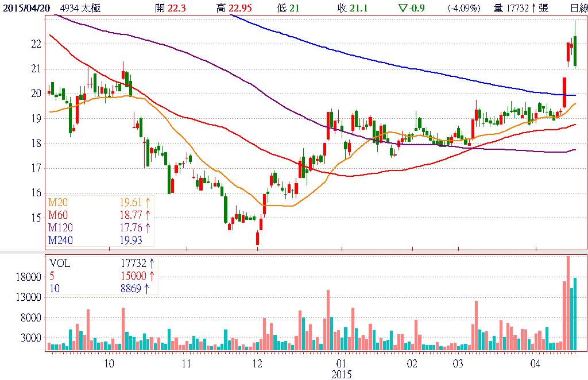The height and width of the screenshot is (380, 588).
Task: Click the up arrow in the 量 17732 header
Action: click(x=533, y=8)
